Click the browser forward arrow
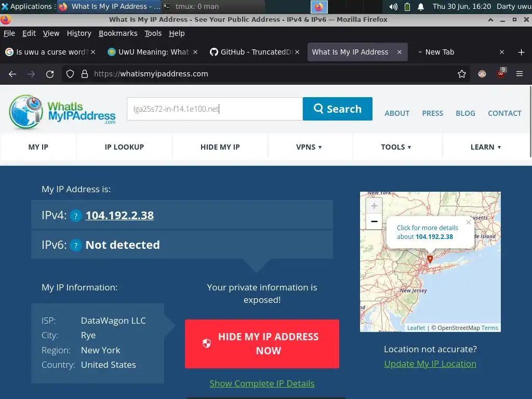The image size is (532, 399). click(31, 74)
